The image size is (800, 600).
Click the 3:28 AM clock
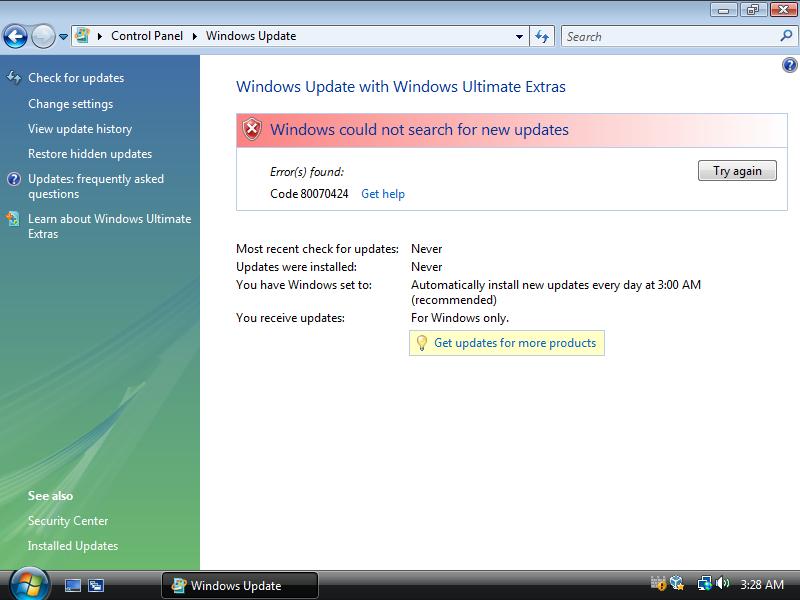point(762,584)
